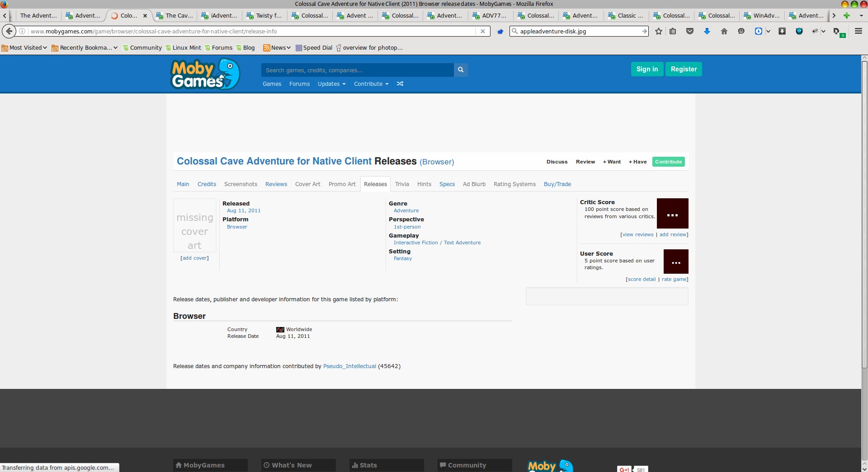Click the MobyGames search magnifier button

coord(461,70)
